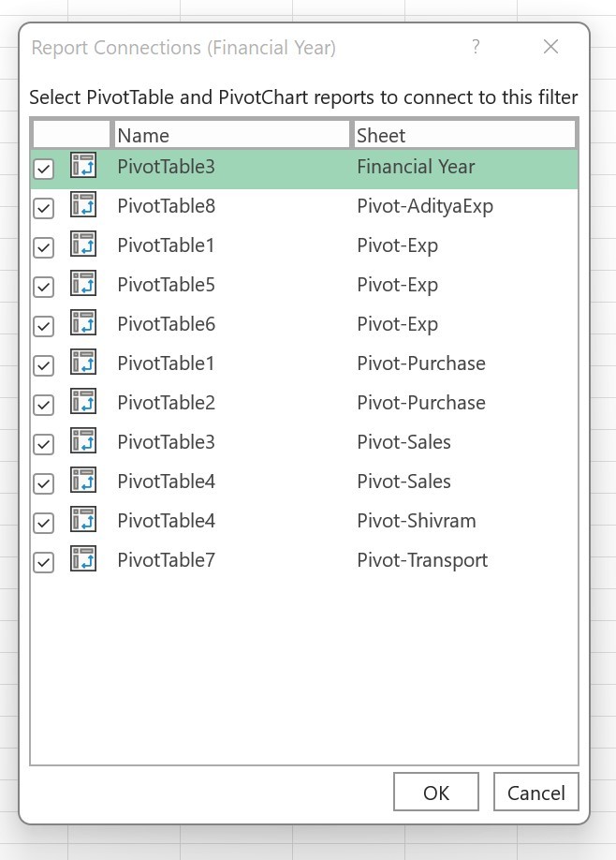Toggle checkbox for PivotTable1 on Pivot-Purchase
Viewport: 616px width, 860px height.
click(43, 366)
